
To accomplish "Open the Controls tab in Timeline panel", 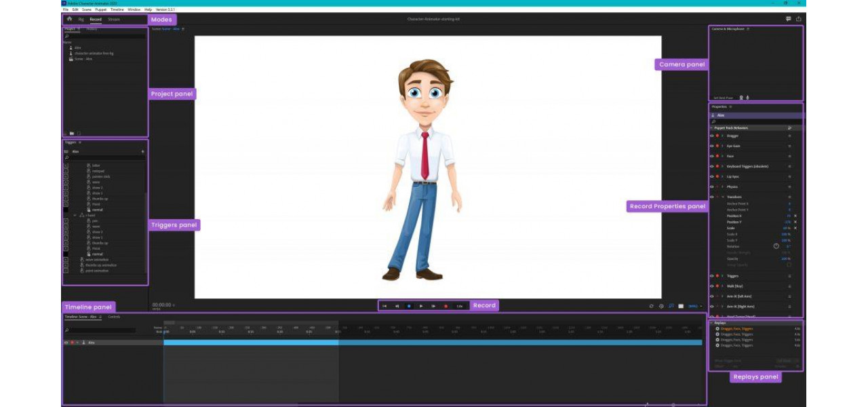I will tap(114, 317).
